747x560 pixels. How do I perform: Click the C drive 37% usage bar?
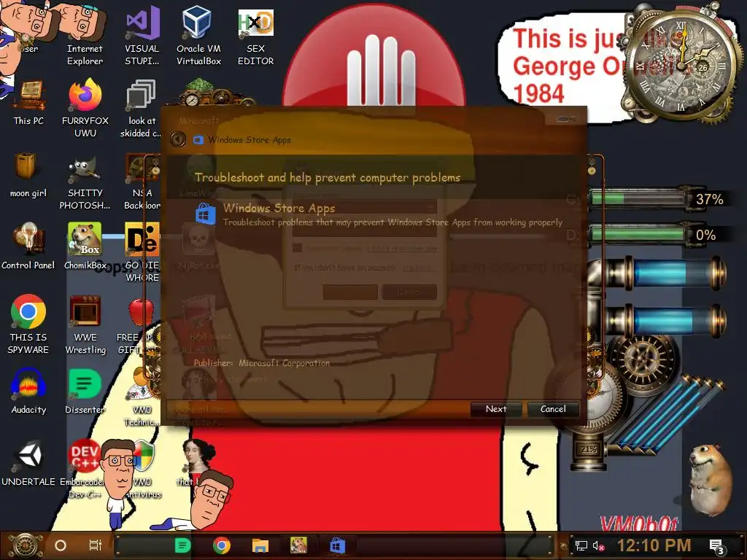pos(638,198)
